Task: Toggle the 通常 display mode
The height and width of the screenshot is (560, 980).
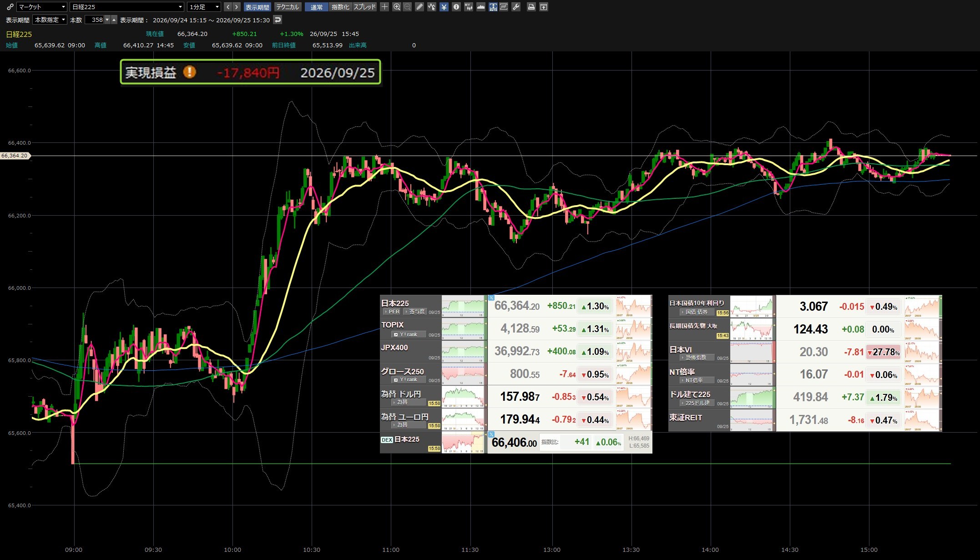Action: 317,7
